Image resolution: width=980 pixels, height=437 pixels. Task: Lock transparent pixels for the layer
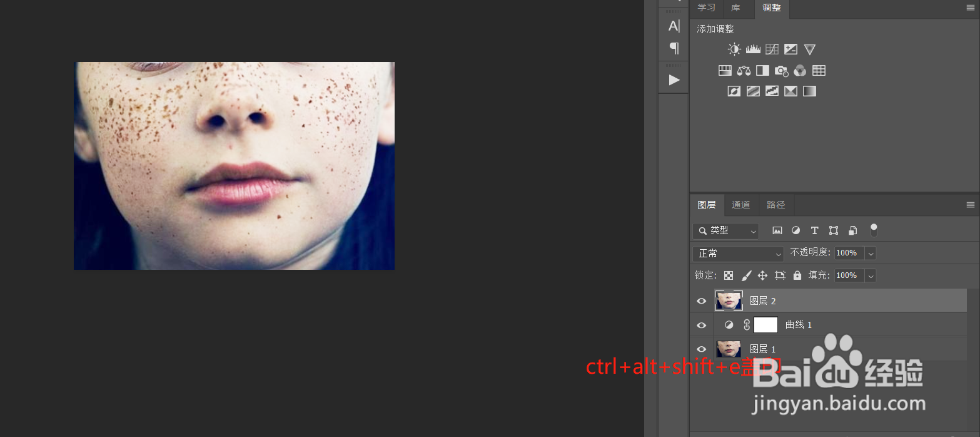729,275
